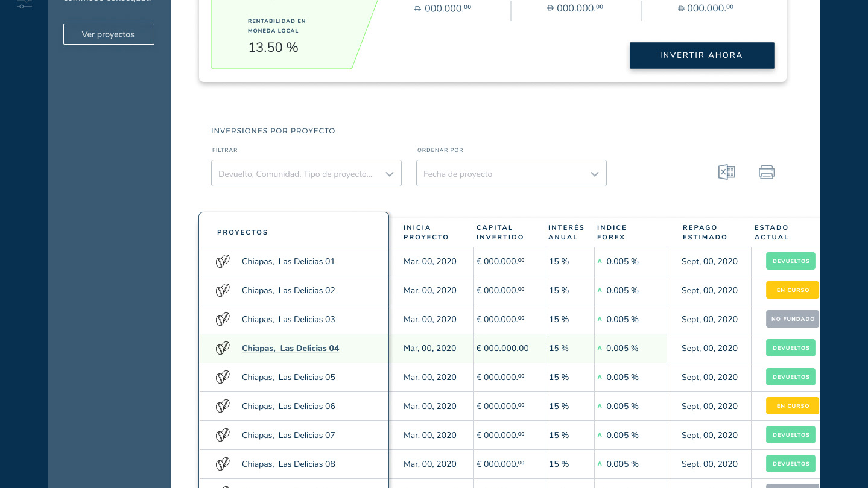Click the leaf icon for Las Delicias 08

tap(223, 464)
